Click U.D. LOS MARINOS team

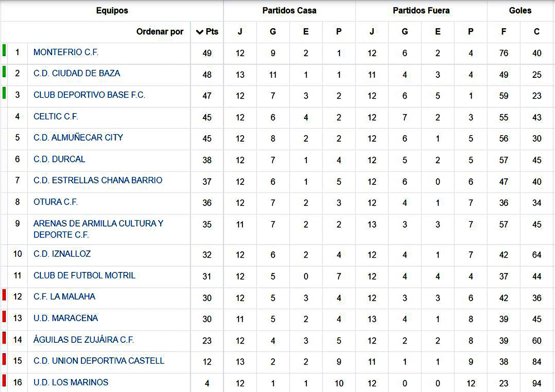[71, 383]
